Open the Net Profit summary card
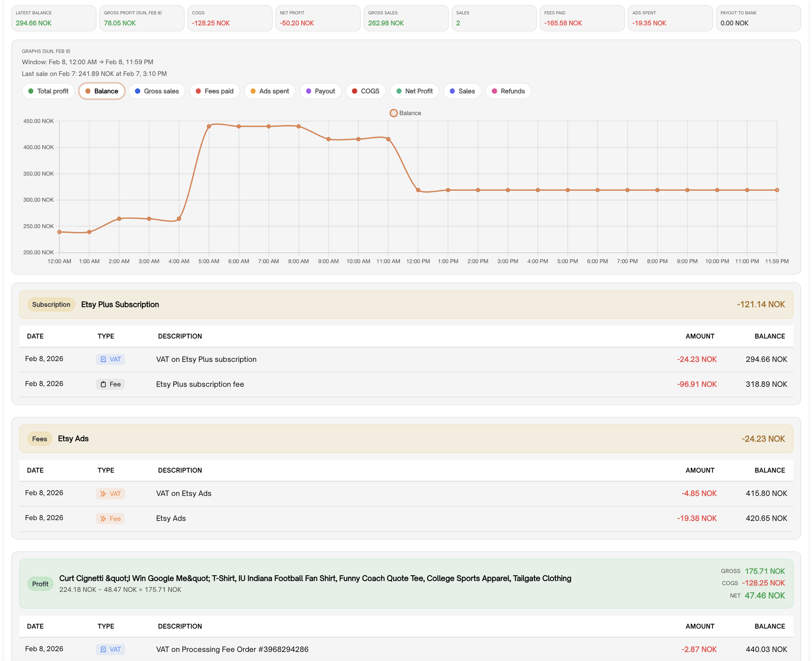This screenshot has height=661, width=812. point(318,18)
